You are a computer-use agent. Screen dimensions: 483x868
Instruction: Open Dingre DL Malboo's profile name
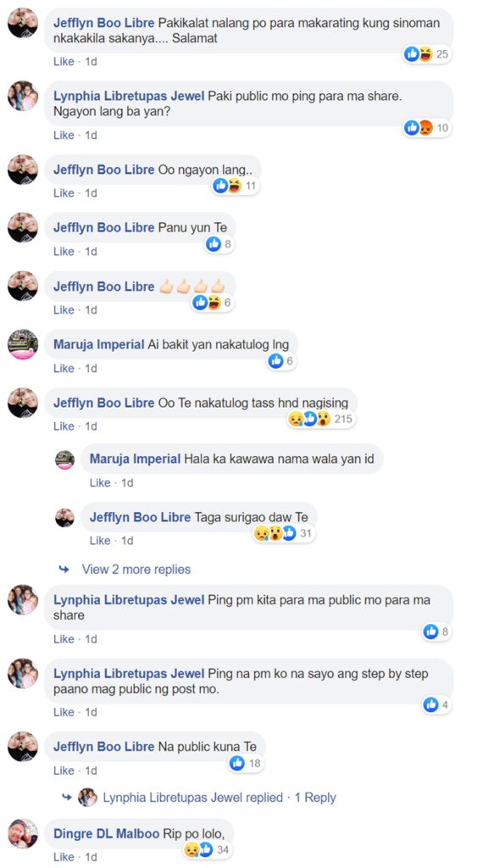106,834
